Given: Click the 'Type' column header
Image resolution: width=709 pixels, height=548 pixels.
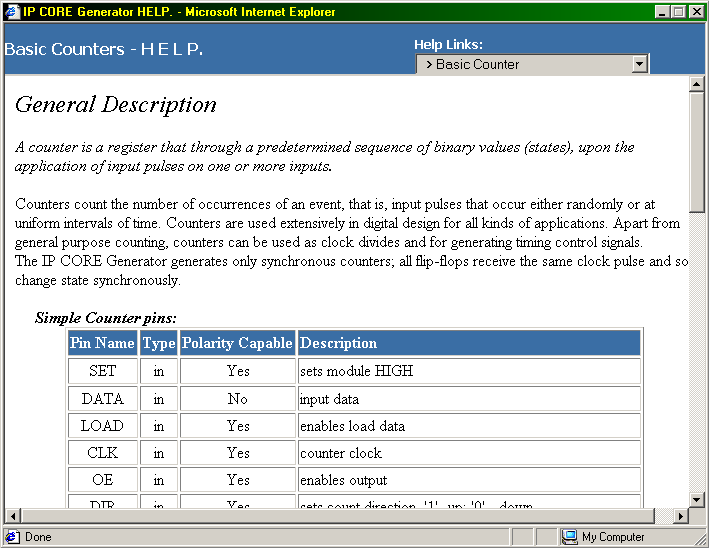Looking at the screenshot, I should (x=159, y=343).
